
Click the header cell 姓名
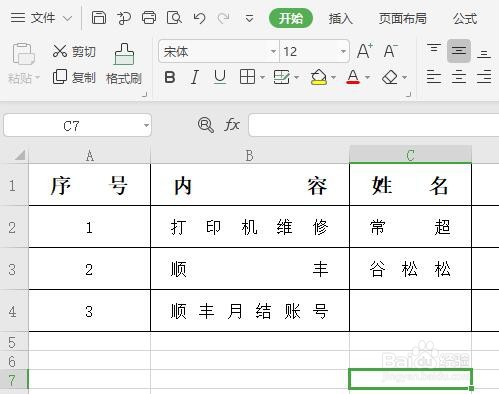pos(410,185)
